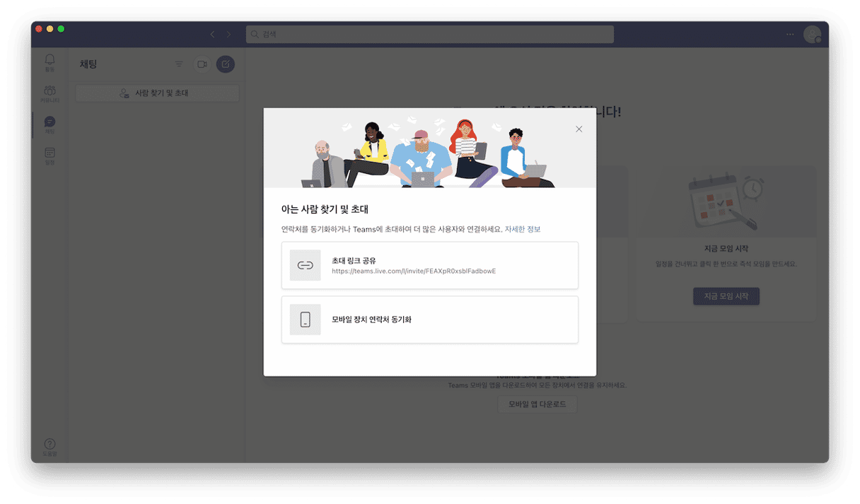The image size is (860, 504).
Task: Click the 아는 사람 찾기 및 초대 heading
Action: (x=325, y=209)
